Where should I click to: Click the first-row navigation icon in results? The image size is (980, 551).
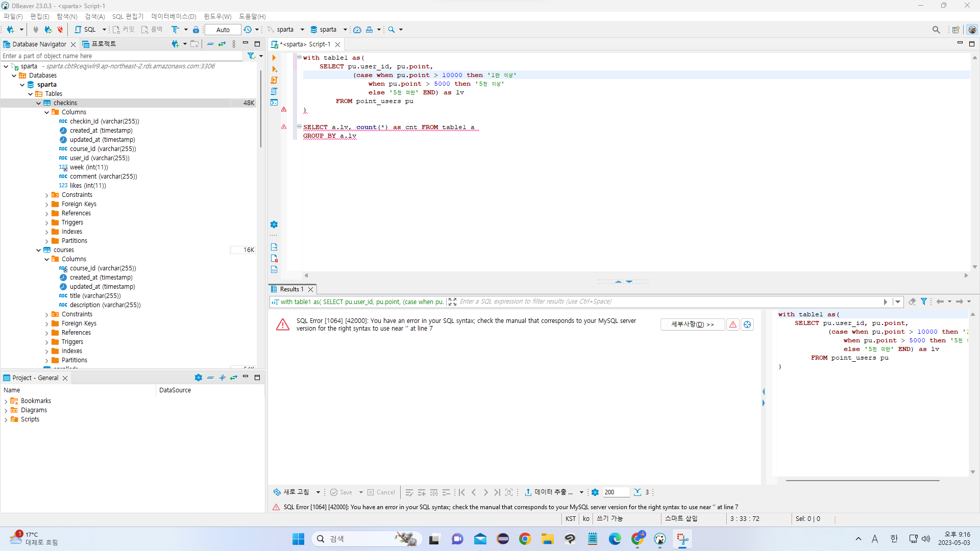pyautogui.click(x=462, y=492)
